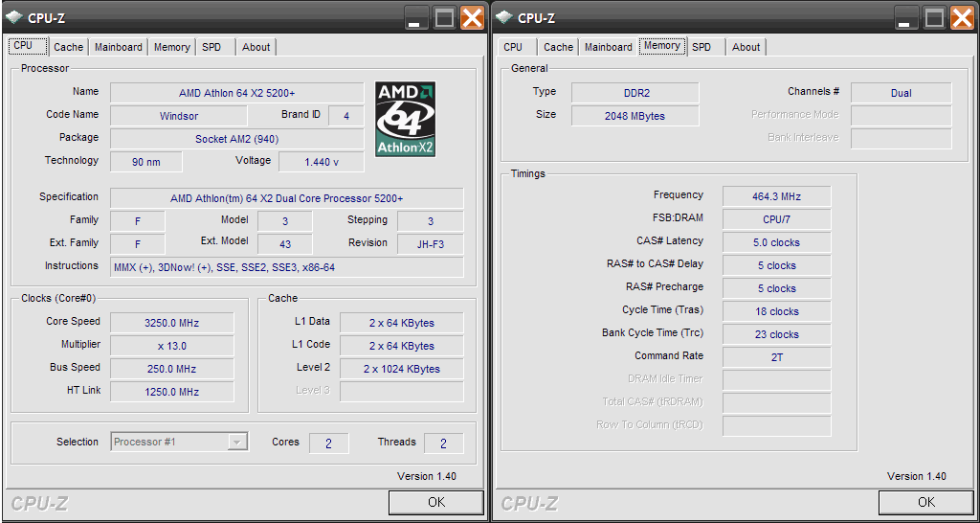Open Mainboard tab in left window

click(x=119, y=48)
